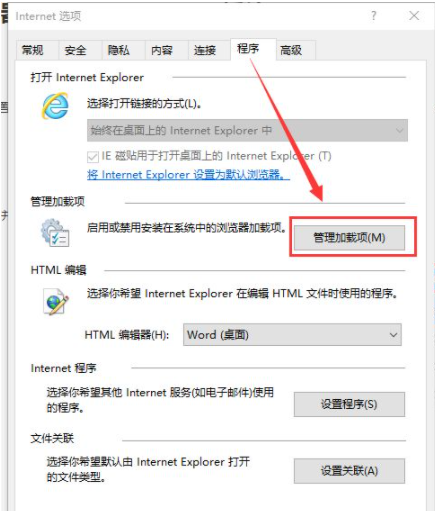Click the question mark help icon
435x511 pixels.
[374, 16]
